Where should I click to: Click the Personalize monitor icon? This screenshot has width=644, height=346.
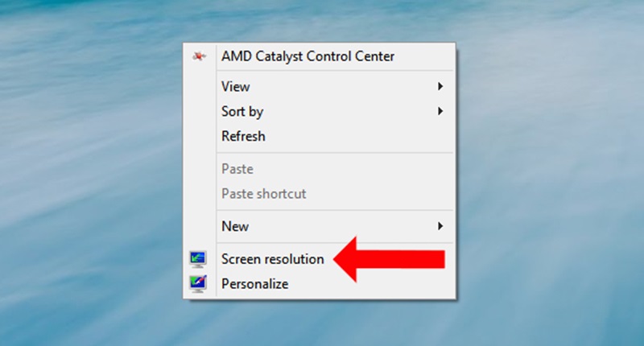(x=198, y=284)
